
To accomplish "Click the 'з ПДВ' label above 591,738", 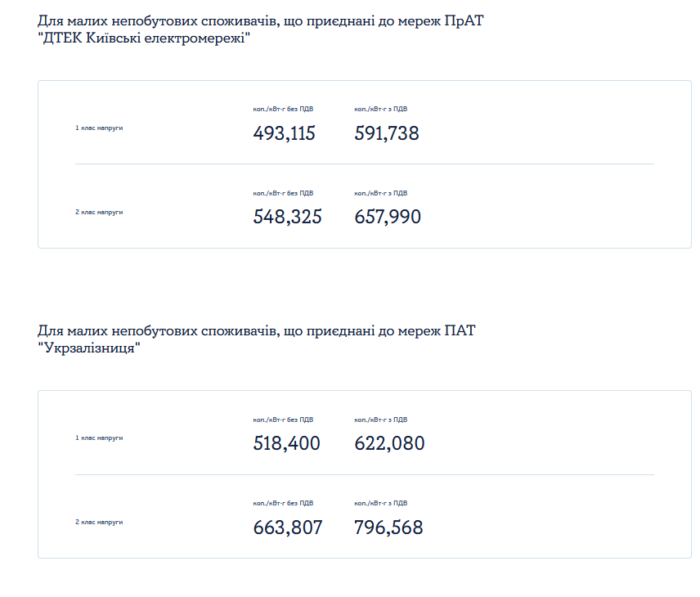I will tap(381, 109).
